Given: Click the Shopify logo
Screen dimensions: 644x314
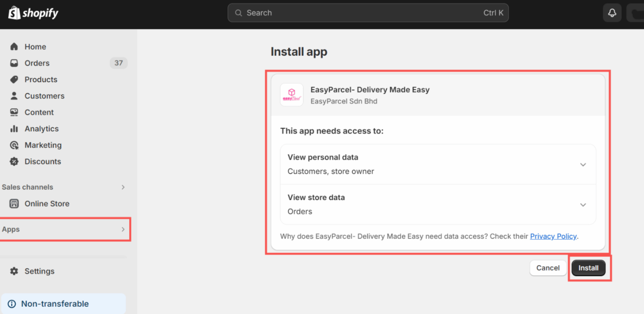Looking at the screenshot, I should coord(32,13).
